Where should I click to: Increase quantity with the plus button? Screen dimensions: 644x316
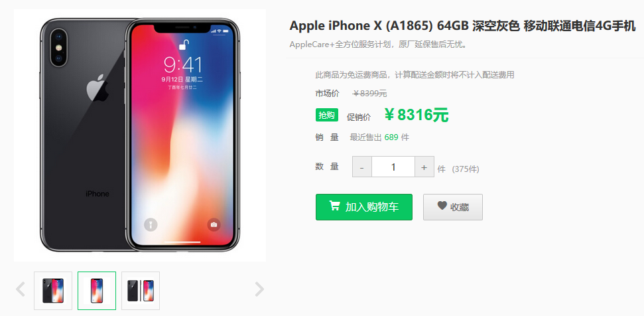[424, 167]
